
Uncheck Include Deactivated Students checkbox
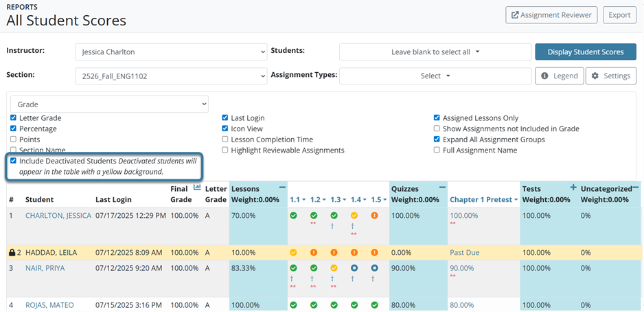(14, 161)
